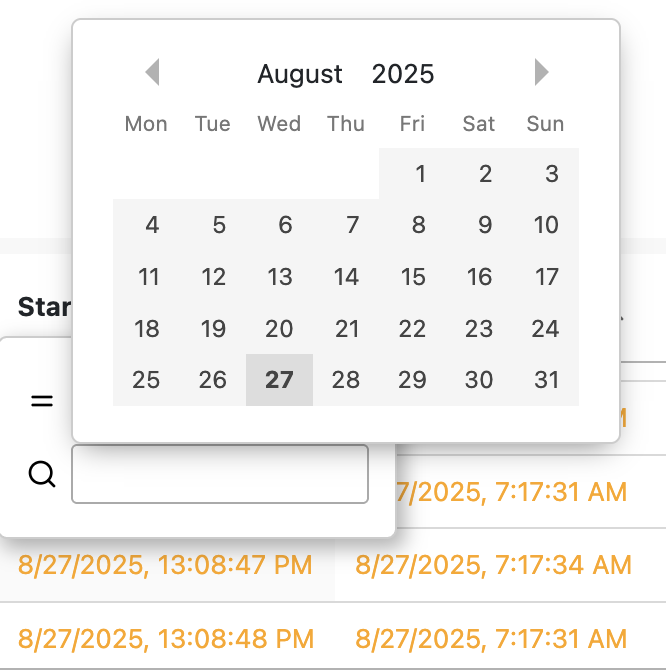
Task: Click the equals operator icon
Action: coord(42,401)
